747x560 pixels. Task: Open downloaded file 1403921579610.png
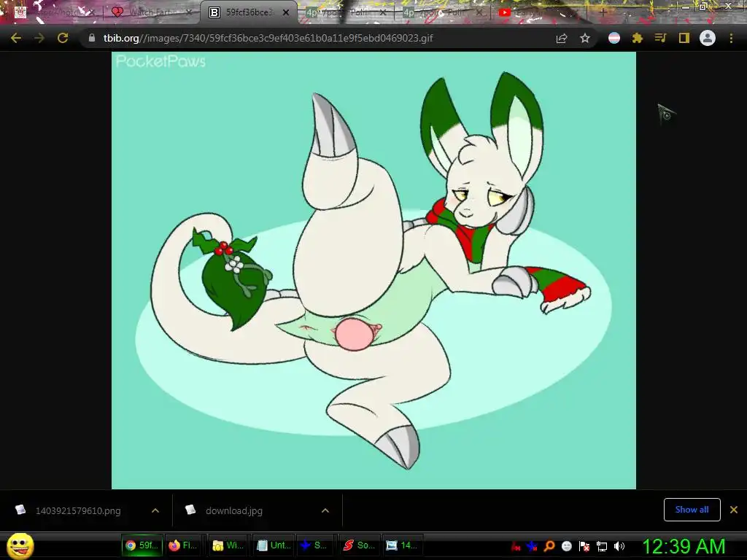click(78, 510)
